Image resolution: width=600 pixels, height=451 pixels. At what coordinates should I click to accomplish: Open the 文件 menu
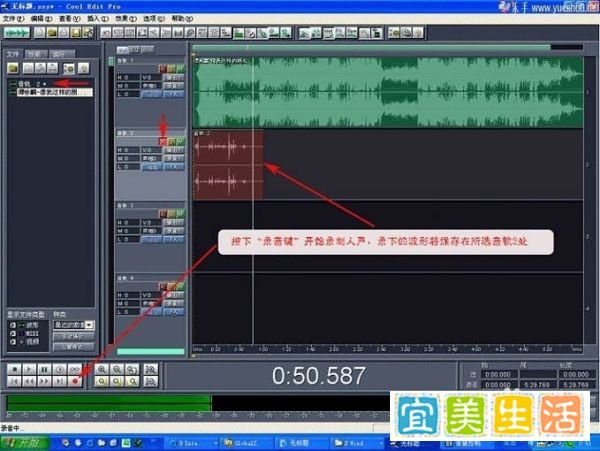pyautogui.click(x=14, y=18)
